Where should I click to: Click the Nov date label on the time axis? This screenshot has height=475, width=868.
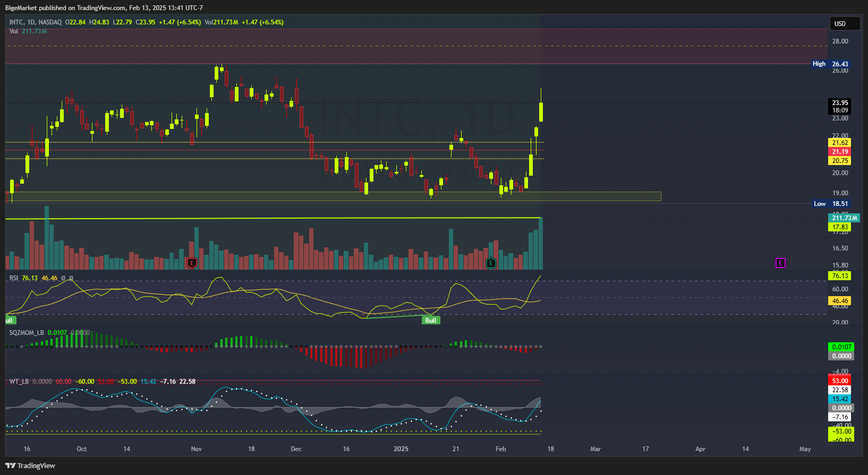click(x=197, y=449)
